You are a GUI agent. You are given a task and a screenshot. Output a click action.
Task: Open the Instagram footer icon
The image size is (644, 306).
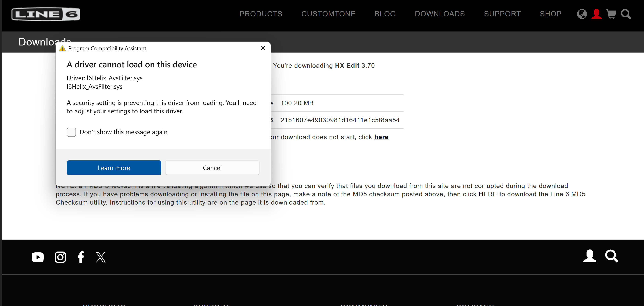(x=60, y=257)
